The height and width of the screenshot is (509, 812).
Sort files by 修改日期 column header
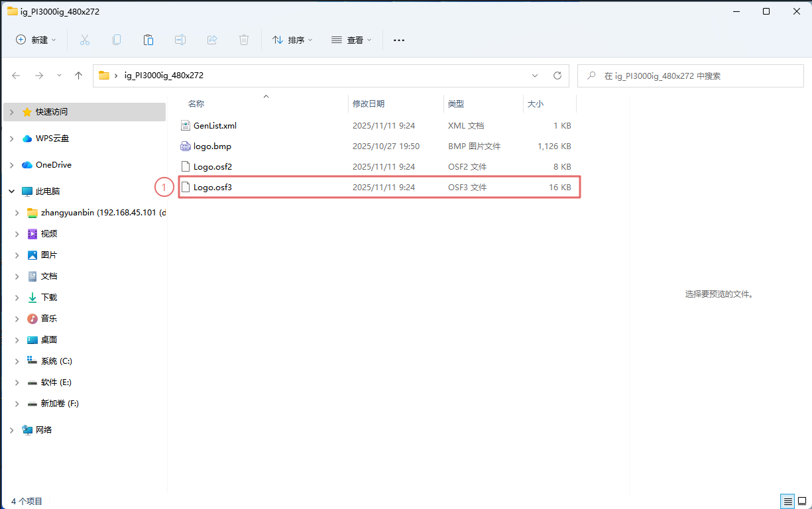tap(369, 104)
